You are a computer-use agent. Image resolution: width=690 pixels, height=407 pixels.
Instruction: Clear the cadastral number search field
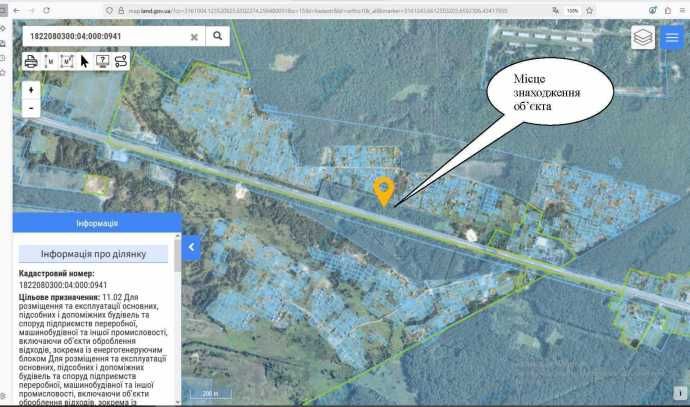tap(194, 37)
